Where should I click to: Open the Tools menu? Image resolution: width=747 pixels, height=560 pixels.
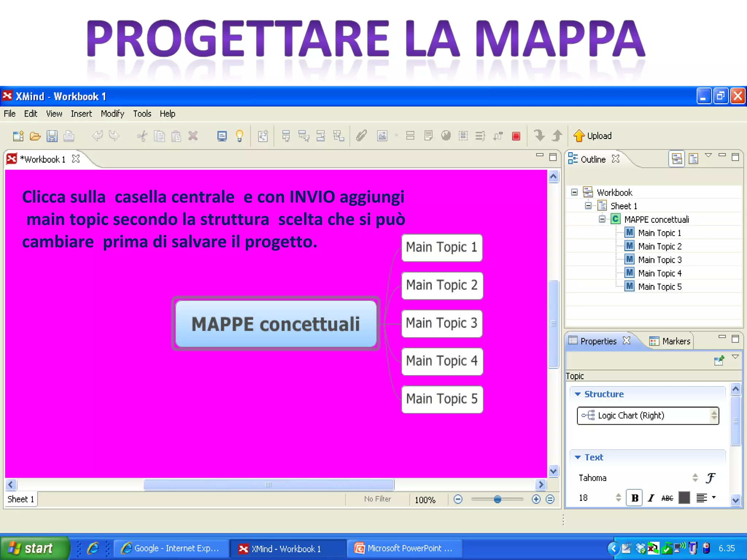click(x=142, y=114)
